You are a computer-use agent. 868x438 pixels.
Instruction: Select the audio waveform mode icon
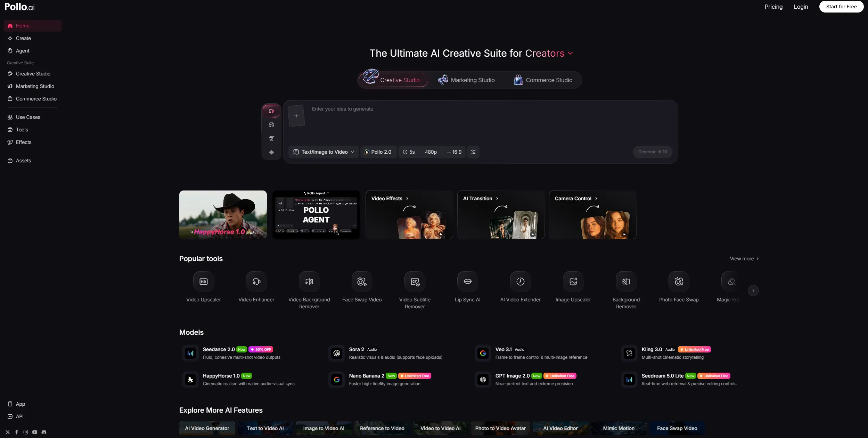[x=271, y=152]
